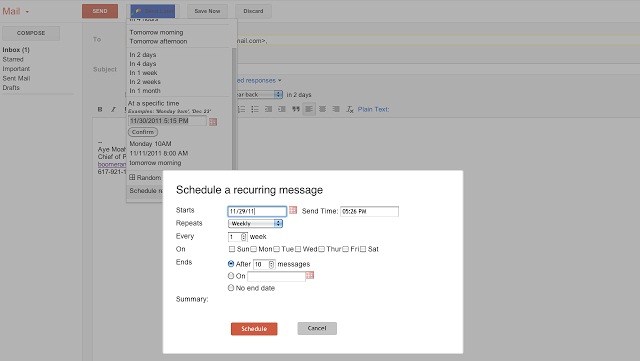640x361 pixels.
Task: Decrease indent in the compose toolbar
Action: coord(269,109)
